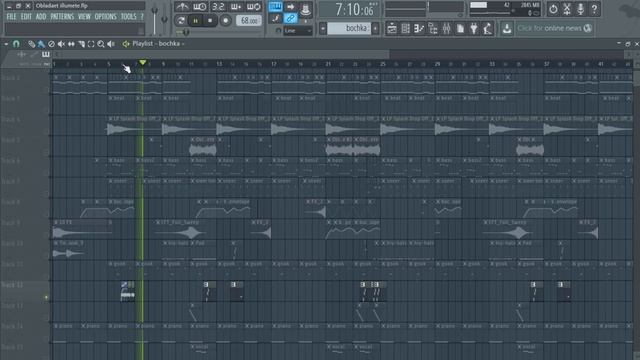Select the playlist Playback speaker tool

111,44
